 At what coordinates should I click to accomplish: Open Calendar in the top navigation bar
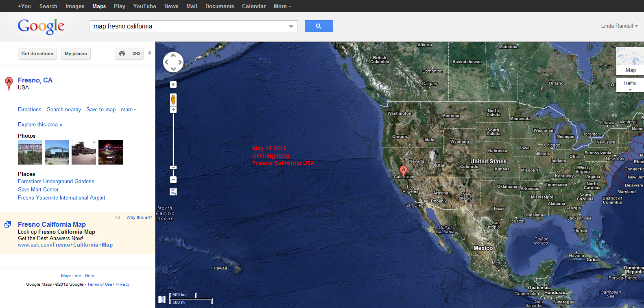(253, 6)
